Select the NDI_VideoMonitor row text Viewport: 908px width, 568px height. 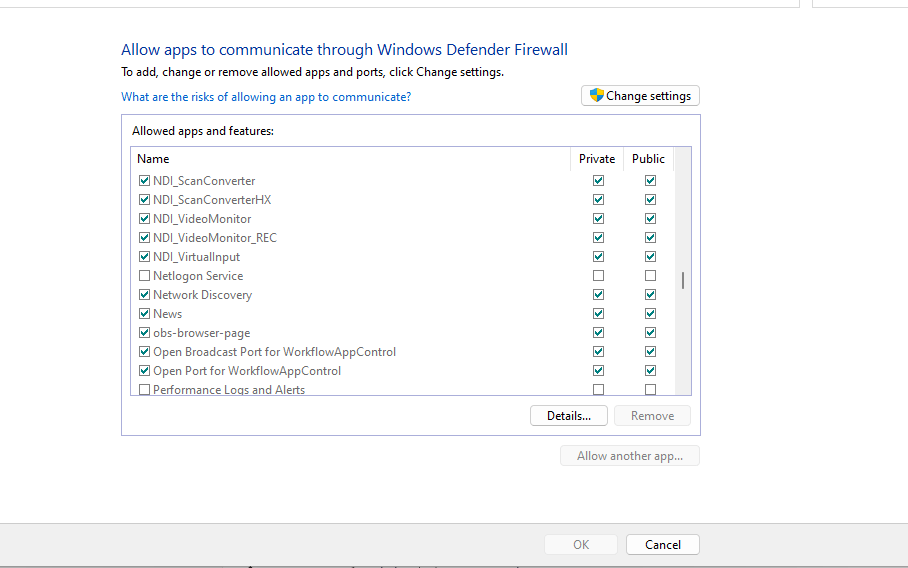202,219
